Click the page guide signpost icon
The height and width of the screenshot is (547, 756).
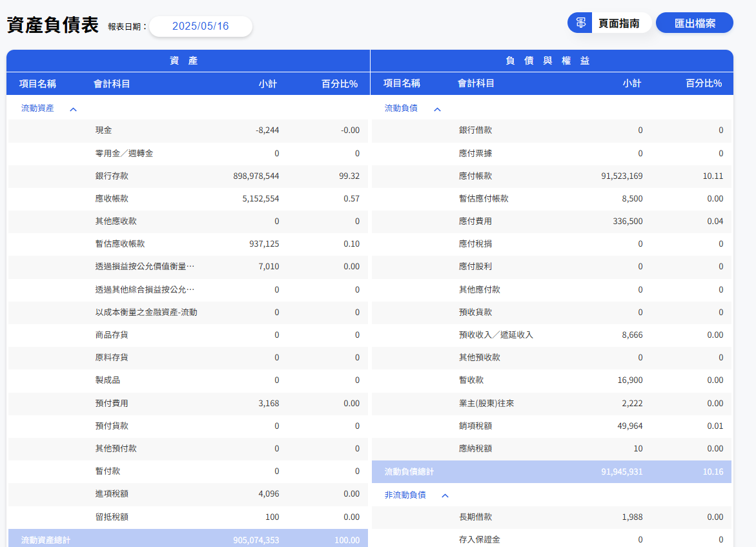point(580,23)
